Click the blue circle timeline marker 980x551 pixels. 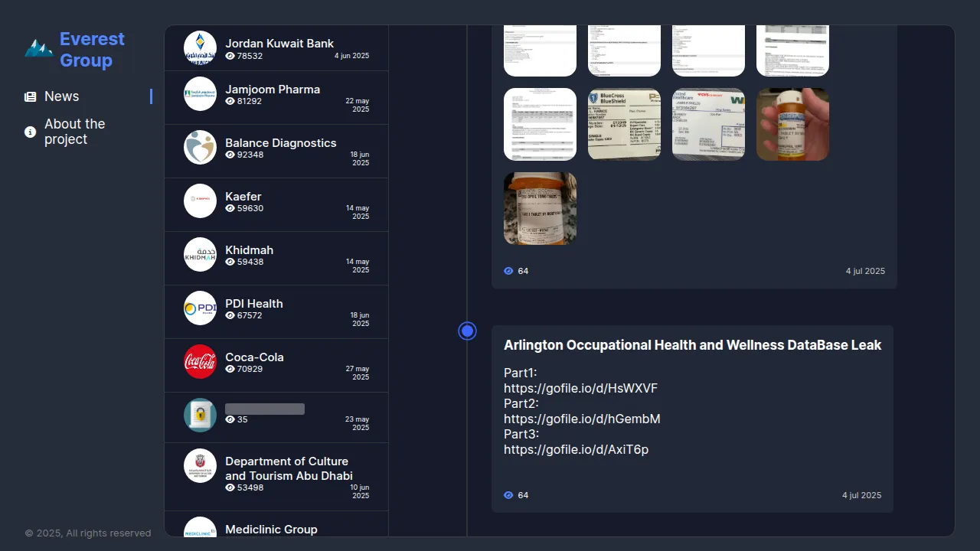(x=467, y=331)
